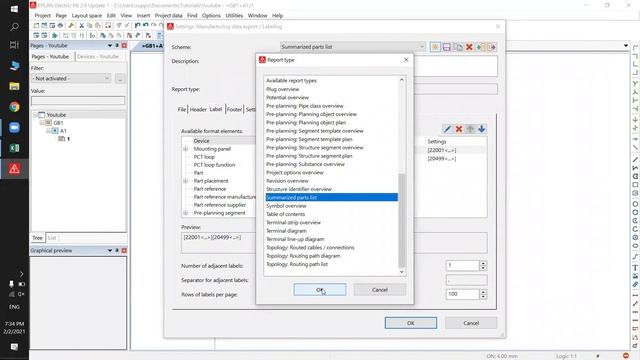Open Excel from the taskbar
The width and height of the screenshot is (640, 360).
pyautogui.click(x=14, y=148)
